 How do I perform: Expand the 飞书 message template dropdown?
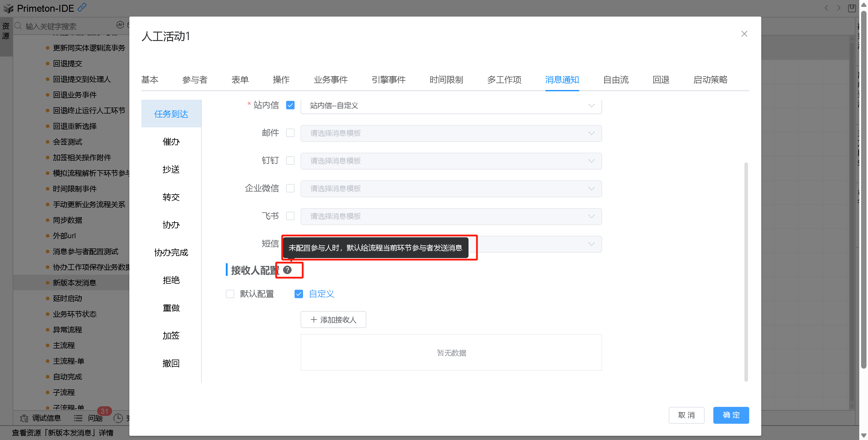click(x=451, y=216)
